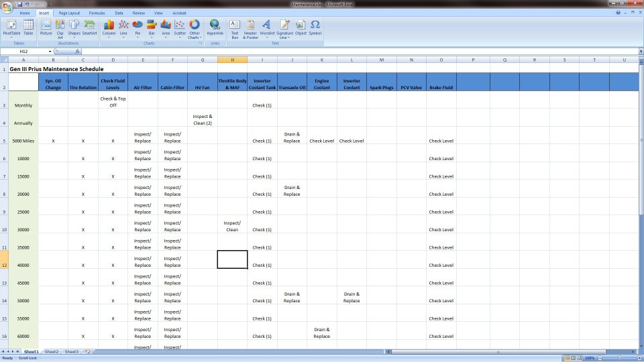Click the zoom slider handle
This screenshot has width=644, height=362.
619,358
